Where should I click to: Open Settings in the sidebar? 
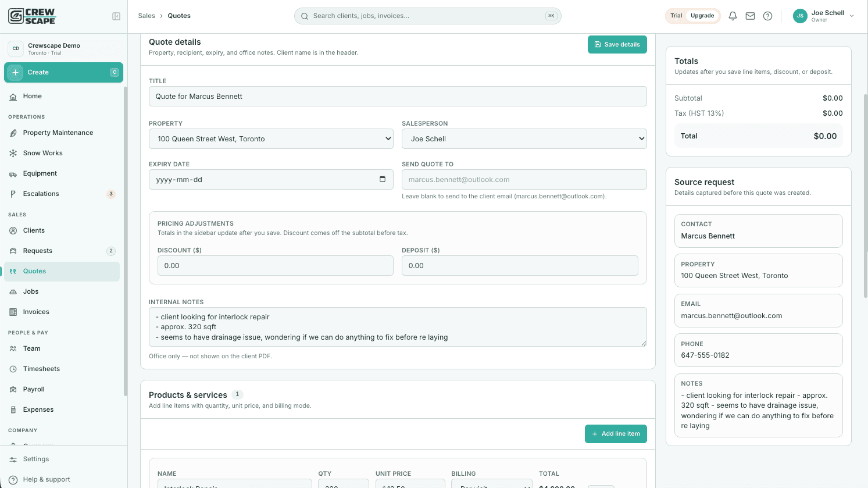coord(62,459)
